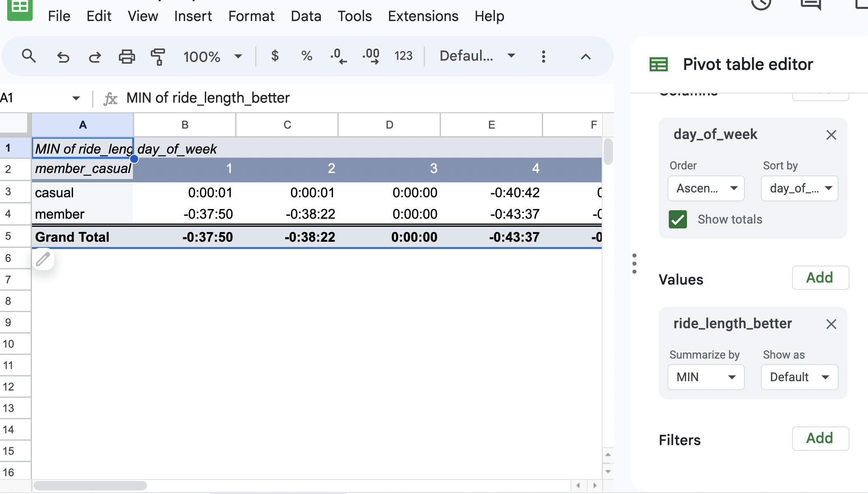Click the print icon

(x=126, y=57)
